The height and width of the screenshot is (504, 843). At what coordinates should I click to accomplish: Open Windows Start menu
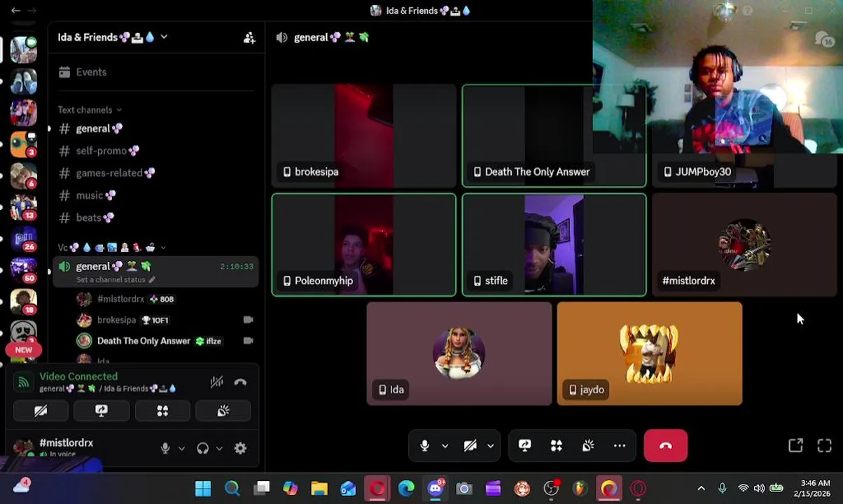coord(203,488)
